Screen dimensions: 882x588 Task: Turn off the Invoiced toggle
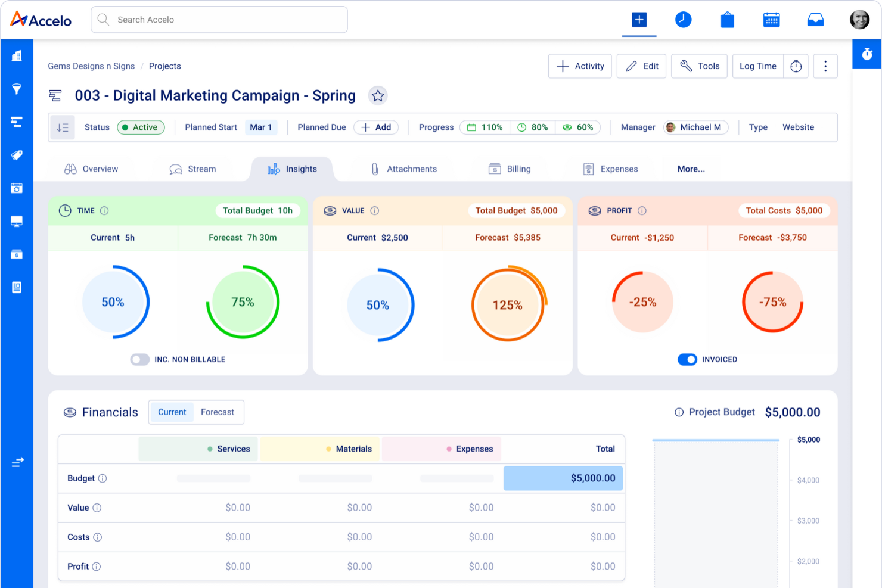coord(687,359)
